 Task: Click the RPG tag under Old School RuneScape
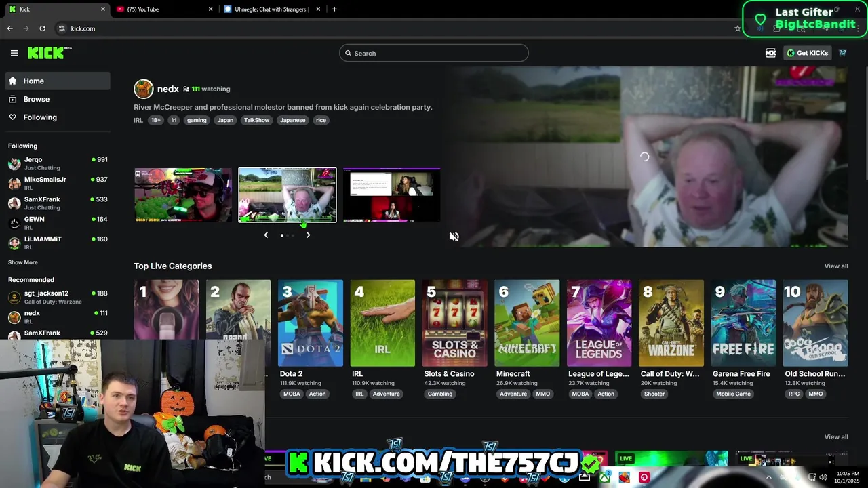coord(793,394)
